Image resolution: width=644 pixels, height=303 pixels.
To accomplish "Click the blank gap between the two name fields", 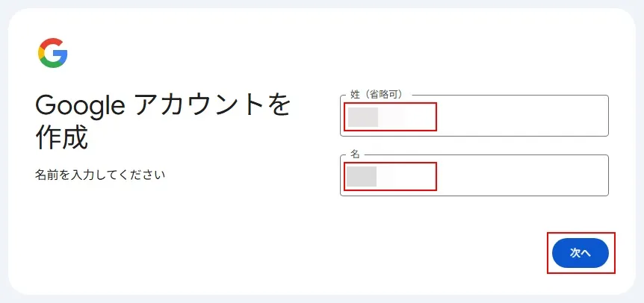I will point(474,146).
